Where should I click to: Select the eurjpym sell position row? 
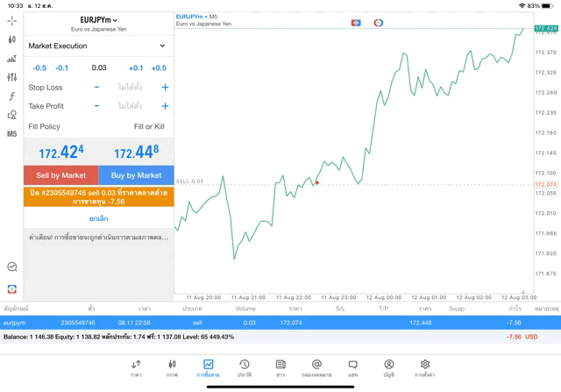(x=280, y=323)
